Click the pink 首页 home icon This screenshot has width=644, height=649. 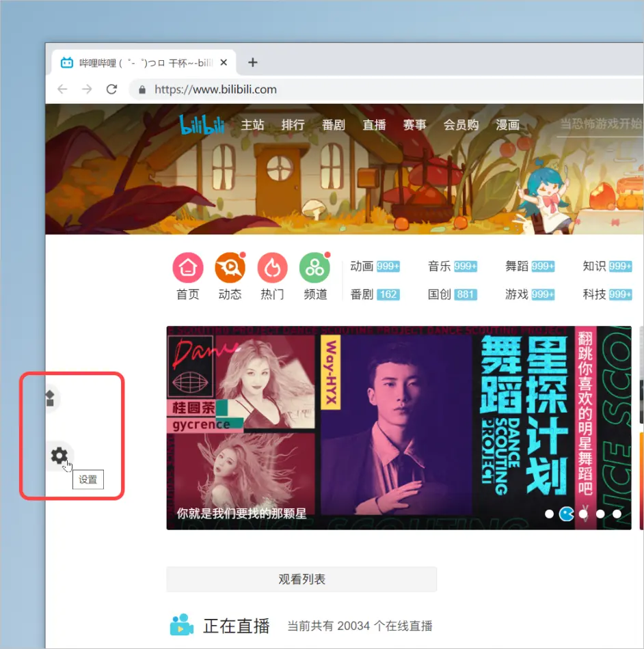tap(187, 267)
